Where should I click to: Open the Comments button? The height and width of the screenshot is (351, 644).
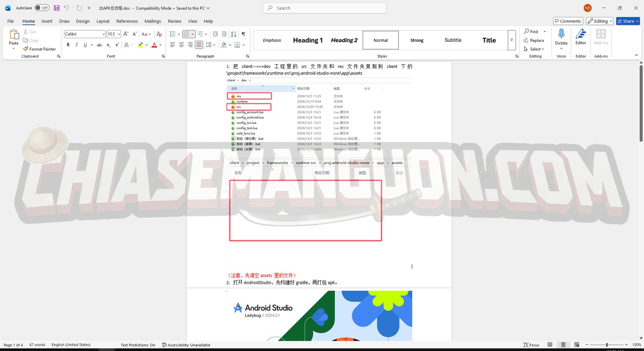(x=568, y=21)
